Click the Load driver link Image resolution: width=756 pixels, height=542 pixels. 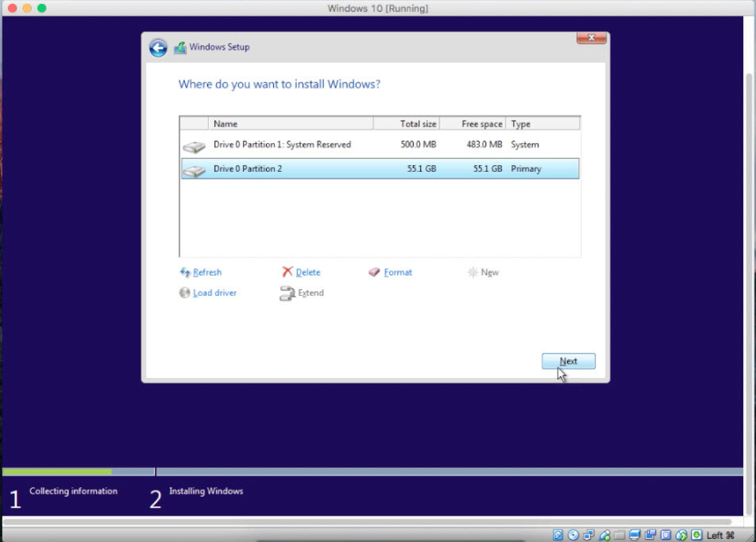pyautogui.click(x=214, y=292)
